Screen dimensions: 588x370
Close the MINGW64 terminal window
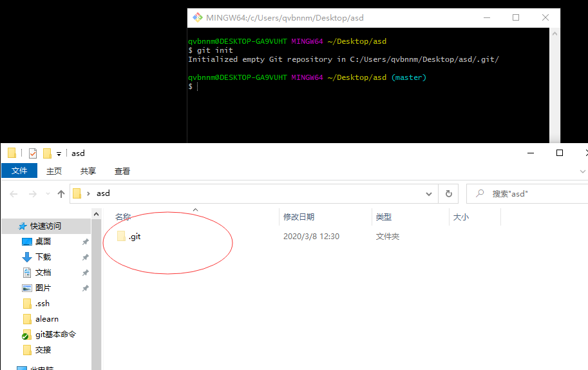pos(545,17)
